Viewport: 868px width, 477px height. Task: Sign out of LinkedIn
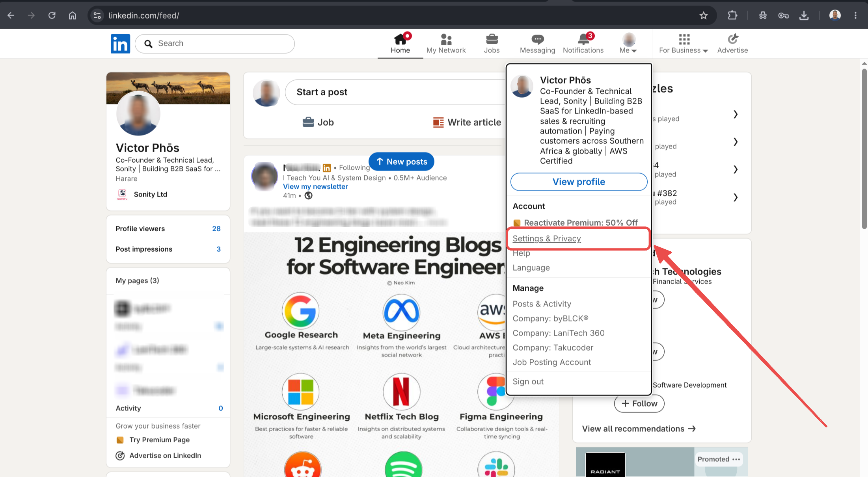(x=528, y=382)
